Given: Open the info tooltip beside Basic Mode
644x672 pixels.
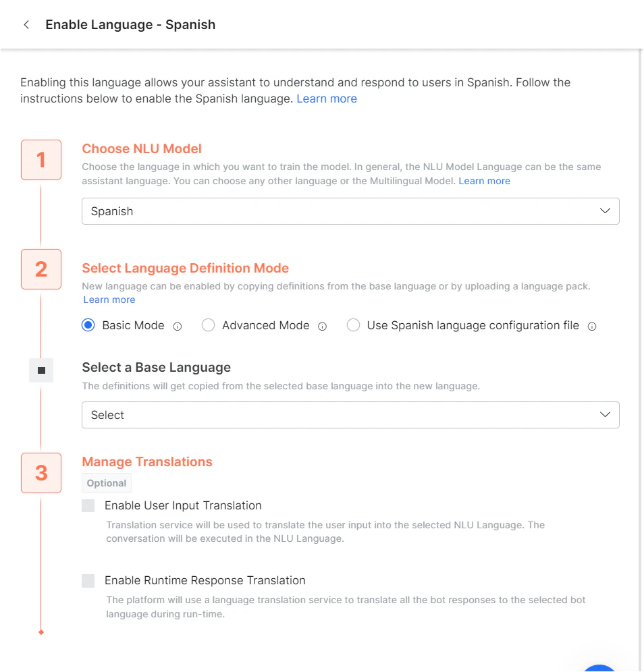Looking at the screenshot, I should click(x=177, y=326).
